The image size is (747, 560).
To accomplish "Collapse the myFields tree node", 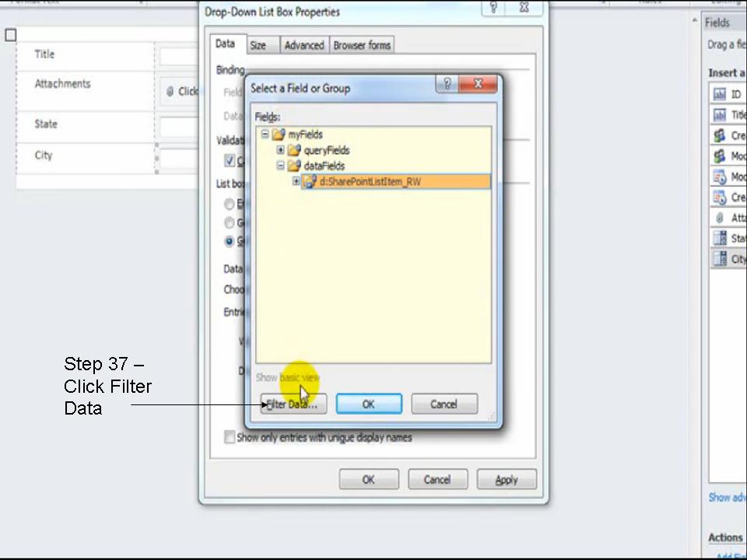I will [265, 135].
